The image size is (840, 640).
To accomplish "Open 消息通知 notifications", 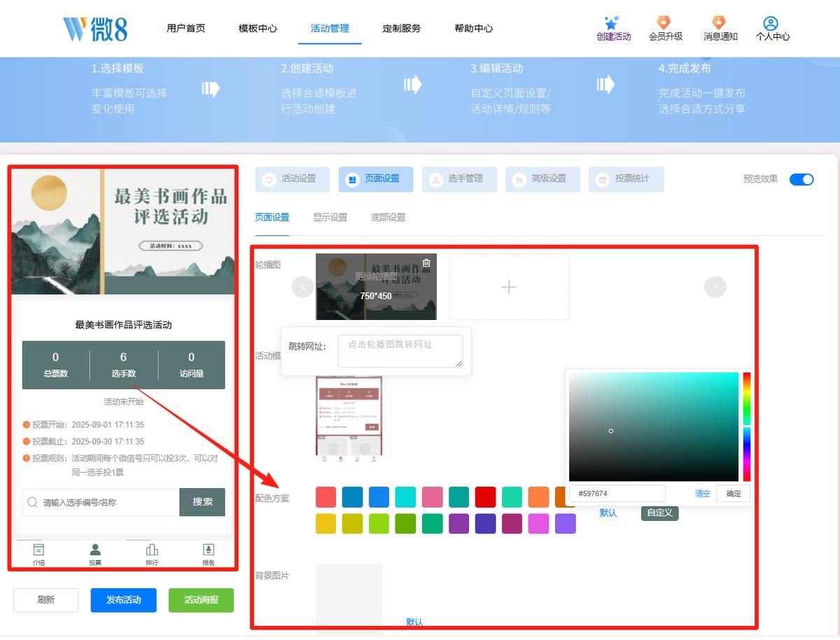I will 720,29.
